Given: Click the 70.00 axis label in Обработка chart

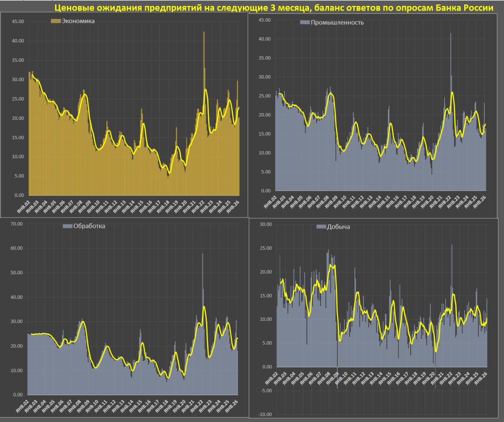Looking at the screenshot, I should pyautogui.click(x=17, y=224).
